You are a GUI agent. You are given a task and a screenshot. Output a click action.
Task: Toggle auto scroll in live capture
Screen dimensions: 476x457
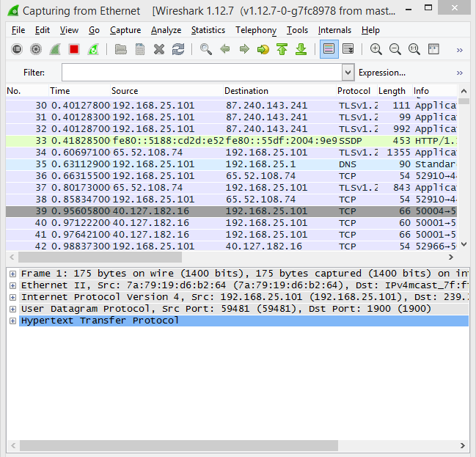click(348, 49)
